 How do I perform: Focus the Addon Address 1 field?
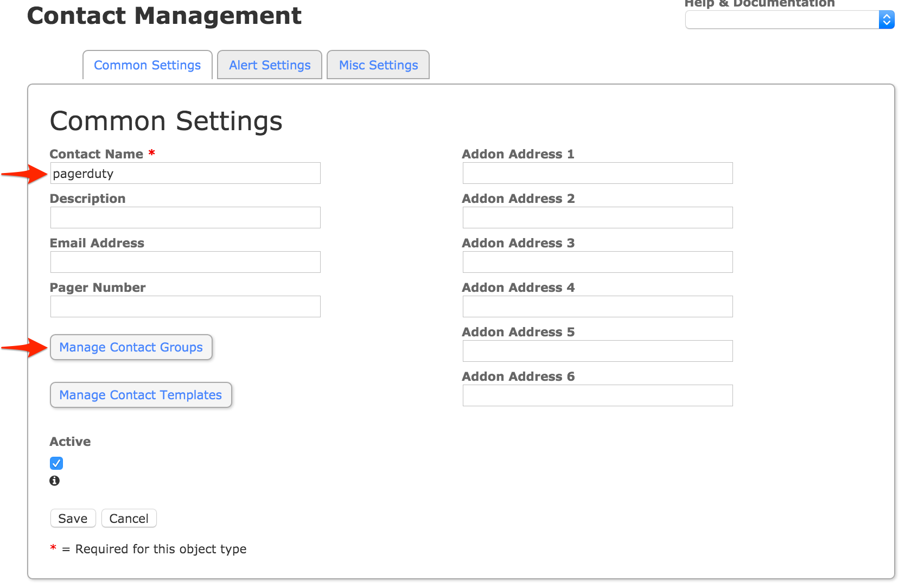tap(597, 174)
